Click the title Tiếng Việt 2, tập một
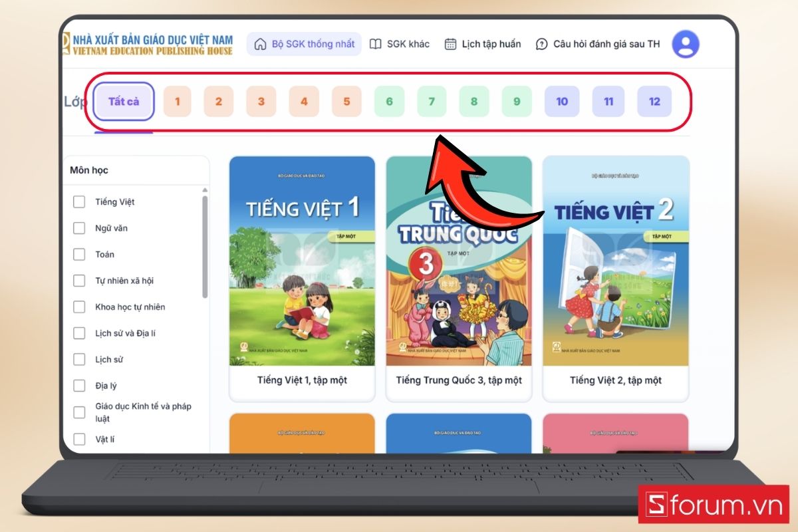Viewport: 798px width, 532px height. pos(616,380)
